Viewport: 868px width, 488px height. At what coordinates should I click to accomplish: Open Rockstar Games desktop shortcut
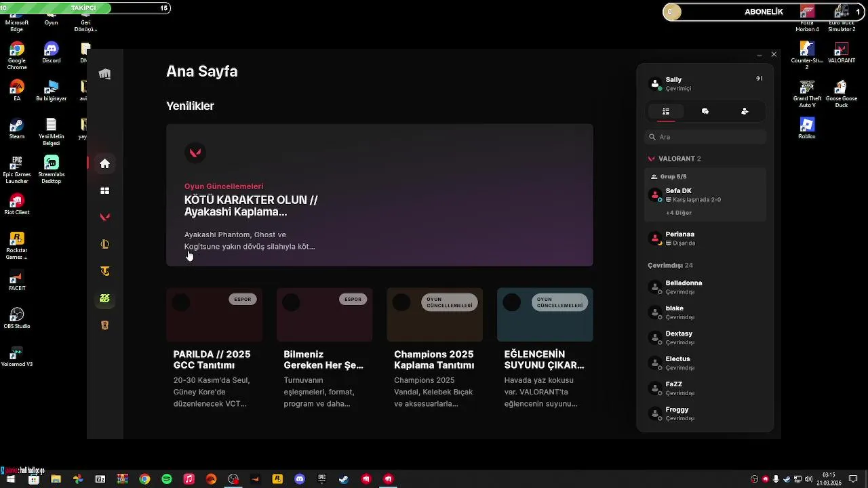[x=17, y=245]
